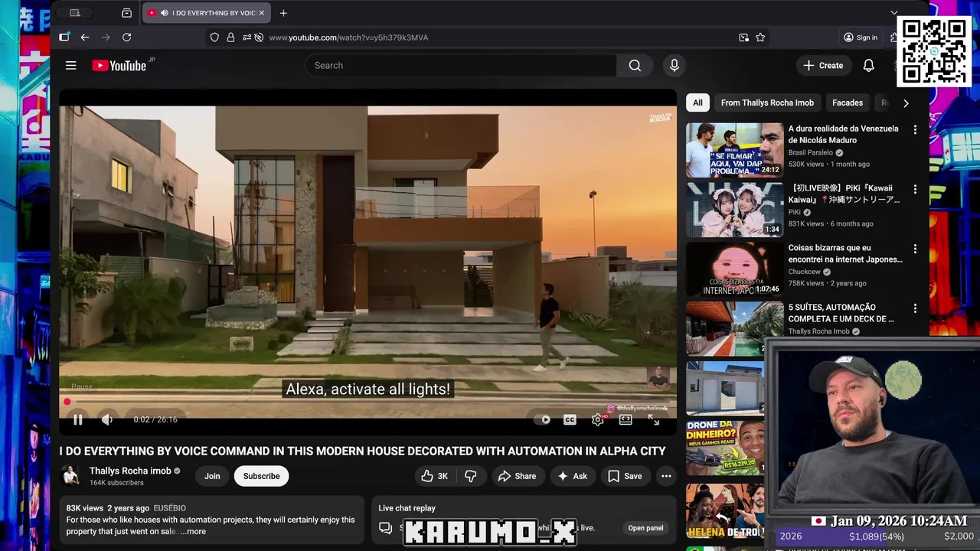The width and height of the screenshot is (980, 551).
Task: Like the video (3K)
Action: pos(434,476)
